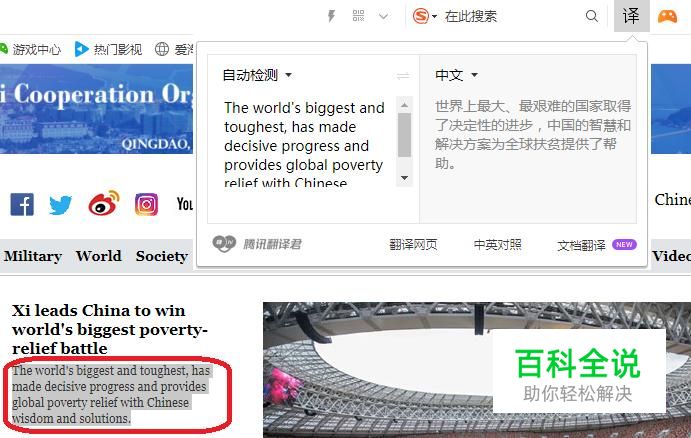The height and width of the screenshot is (438, 691).
Task: Expand the 自动检测 source language dropdown
Action: point(257,75)
